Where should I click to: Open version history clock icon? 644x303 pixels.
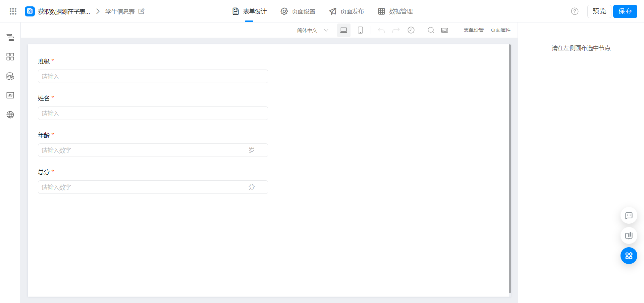pos(411,30)
